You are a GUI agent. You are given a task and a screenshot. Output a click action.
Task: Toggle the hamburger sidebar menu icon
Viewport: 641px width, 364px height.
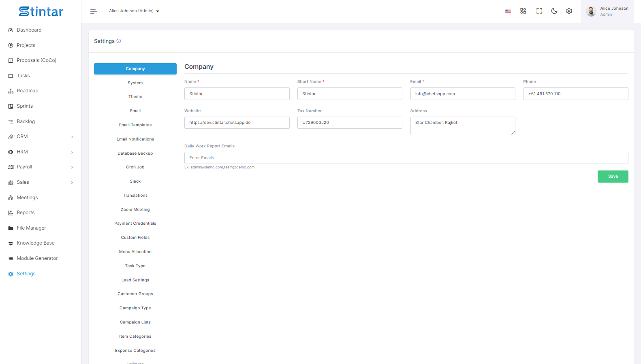click(93, 11)
